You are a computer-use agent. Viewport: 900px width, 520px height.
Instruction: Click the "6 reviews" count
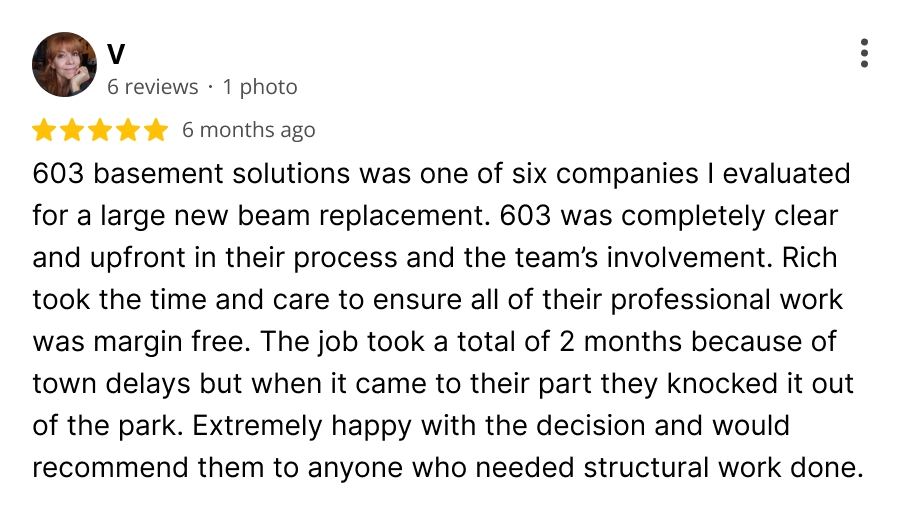coord(152,87)
